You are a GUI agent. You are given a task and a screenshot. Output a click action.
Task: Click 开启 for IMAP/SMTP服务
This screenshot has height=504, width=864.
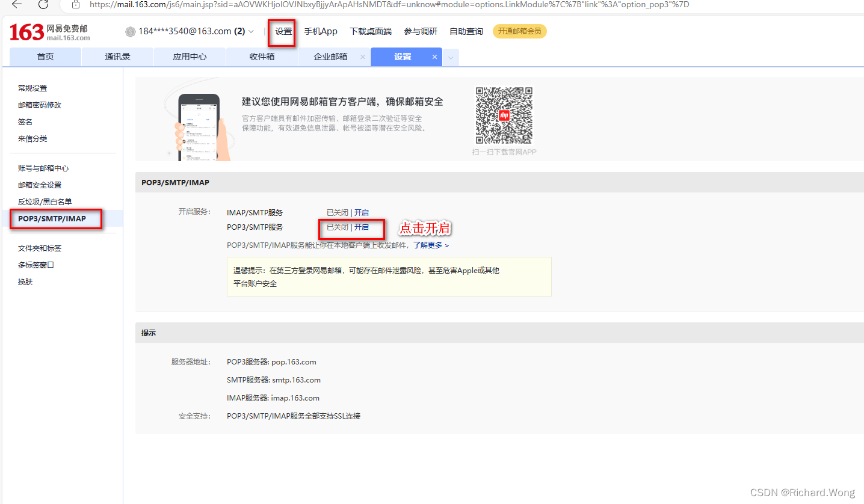(362, 212)
